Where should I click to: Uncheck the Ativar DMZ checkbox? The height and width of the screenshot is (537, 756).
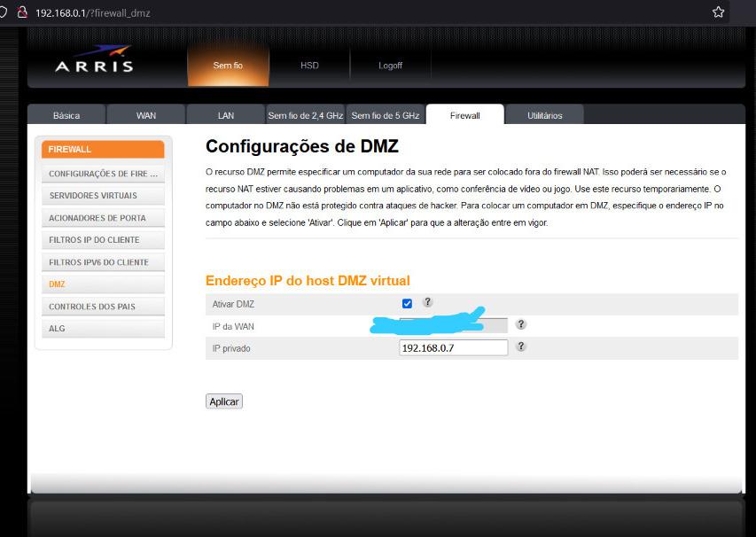tap(407, 303)
